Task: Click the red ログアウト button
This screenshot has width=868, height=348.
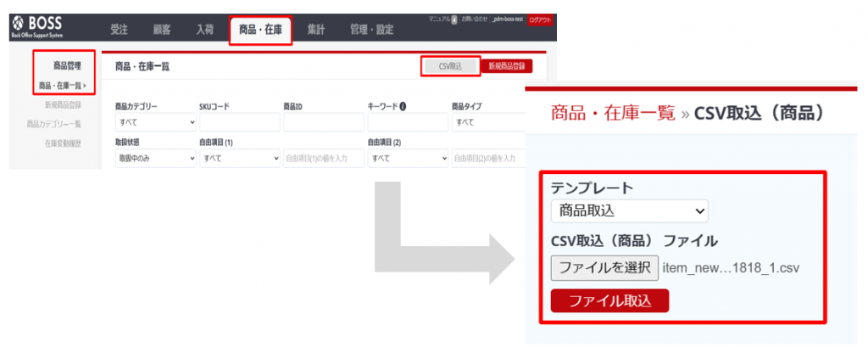Action: click(540, 20)
